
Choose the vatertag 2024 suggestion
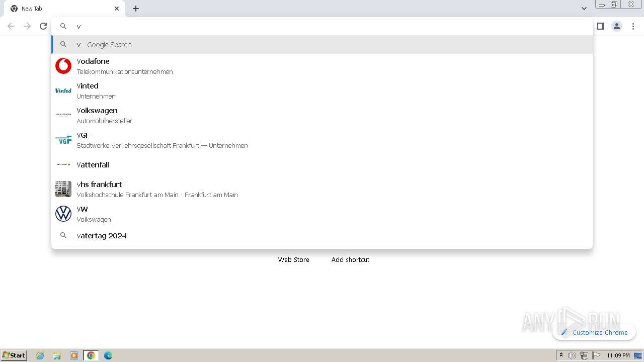click(x=322, y=235)
